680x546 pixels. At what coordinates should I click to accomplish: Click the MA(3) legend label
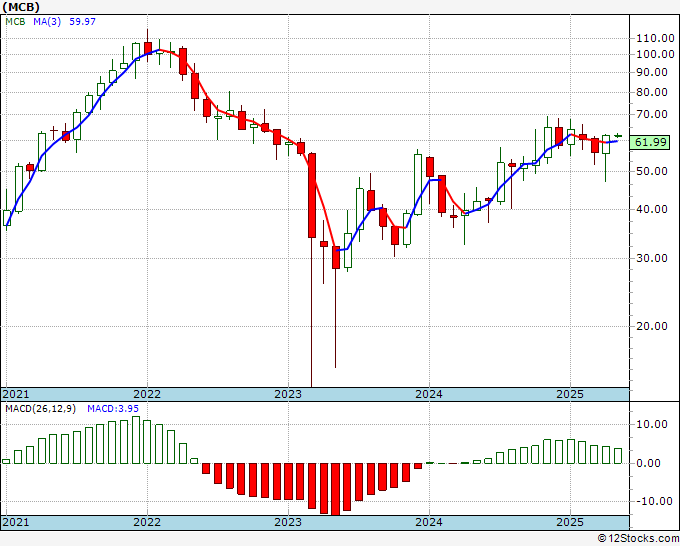pyautogui.click(x=47, y=22)
